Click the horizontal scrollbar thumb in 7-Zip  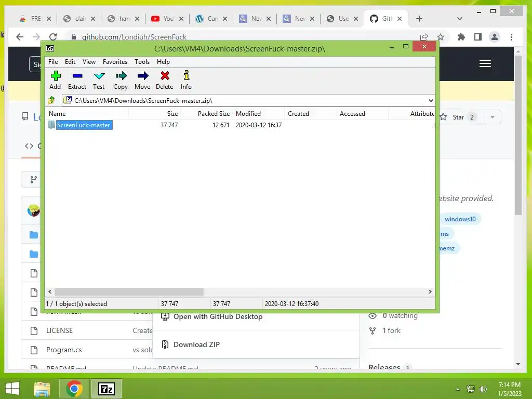pyautogui.click(x=129, y=292)
